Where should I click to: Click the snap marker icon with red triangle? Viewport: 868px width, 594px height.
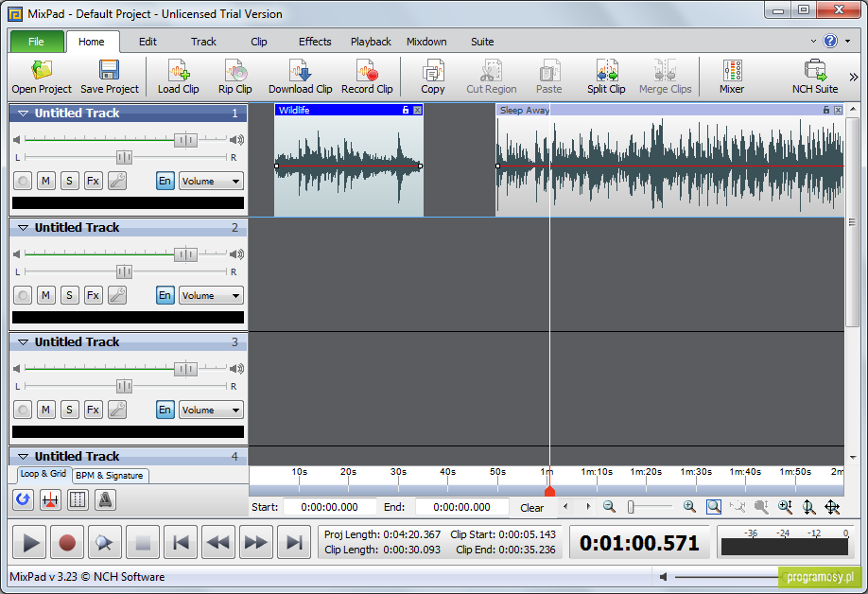click(x=50, y=500)
